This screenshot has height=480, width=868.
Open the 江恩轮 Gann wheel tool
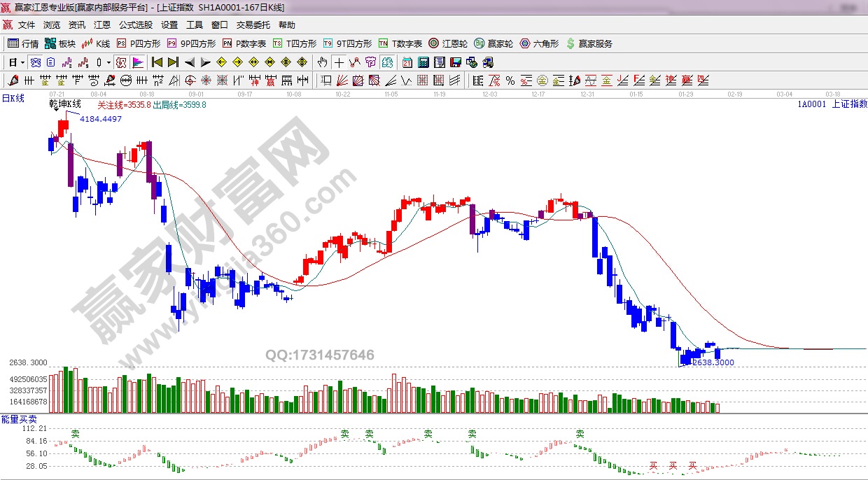[x=448, y=43]
